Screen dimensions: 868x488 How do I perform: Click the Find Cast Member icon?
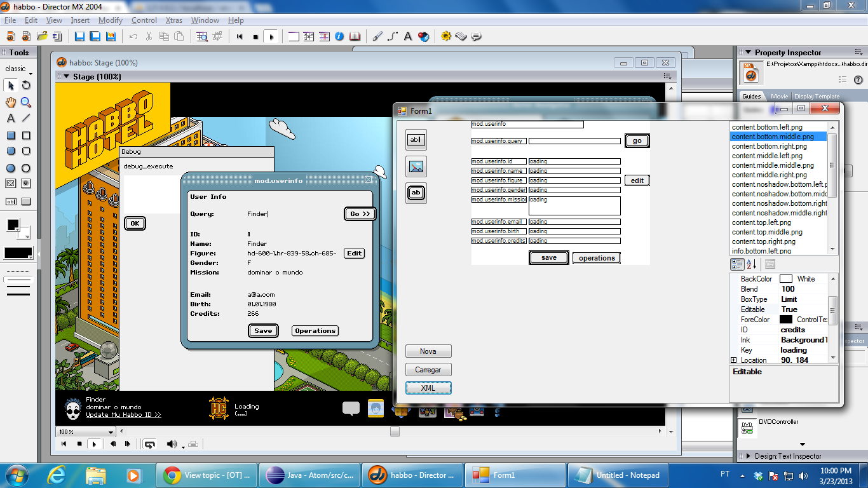pyautogui.click(x=202, y=36)
